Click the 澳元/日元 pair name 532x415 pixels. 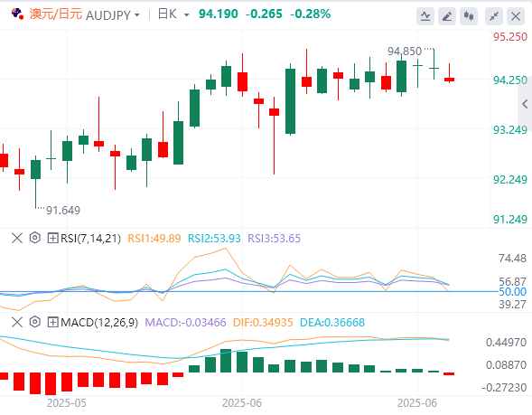(56, 14)
